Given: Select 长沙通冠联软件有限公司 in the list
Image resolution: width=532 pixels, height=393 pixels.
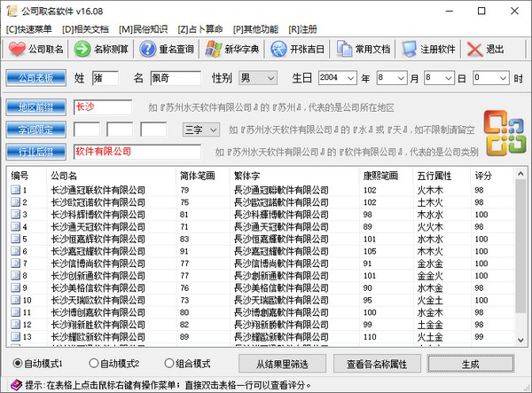Looking at the screenshot, I should click(x=98, y=190).
